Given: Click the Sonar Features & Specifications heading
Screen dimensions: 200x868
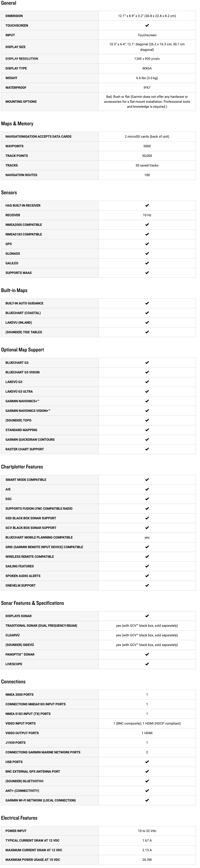Looking at the screenshot, I should coord(32,603).
